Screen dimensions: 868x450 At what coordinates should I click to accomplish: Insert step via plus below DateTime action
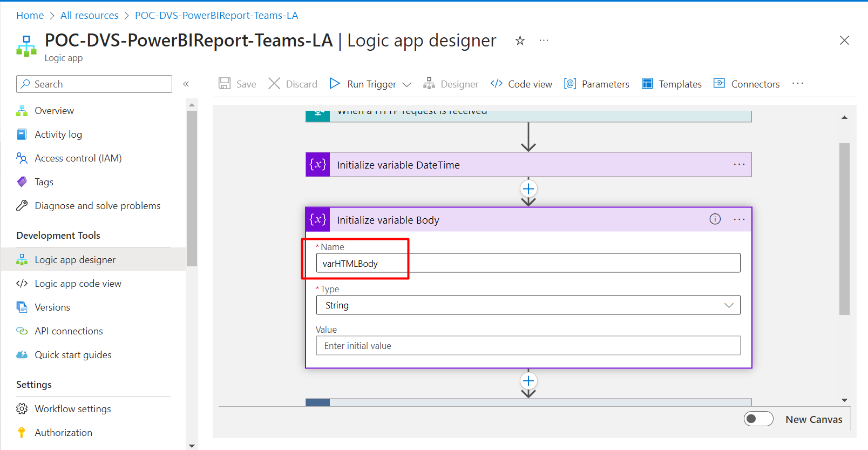click(x=528, y=189)
